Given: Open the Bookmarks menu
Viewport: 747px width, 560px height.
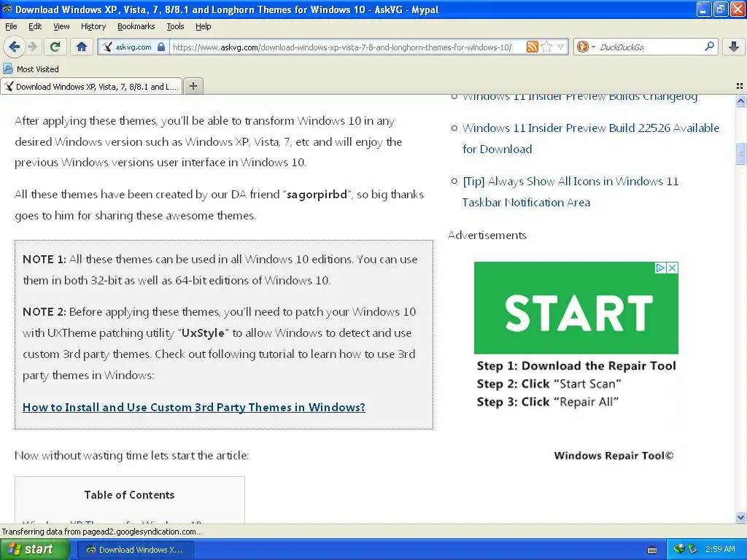Looking at the screenshot, I should pyautogui.click(x=136, y=26).
